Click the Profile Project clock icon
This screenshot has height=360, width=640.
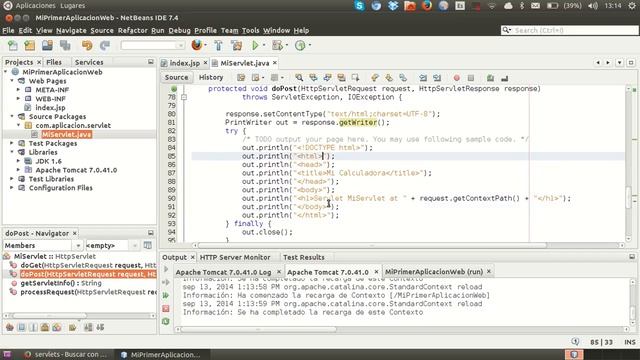pyautogui.click(x=300, y=46)
